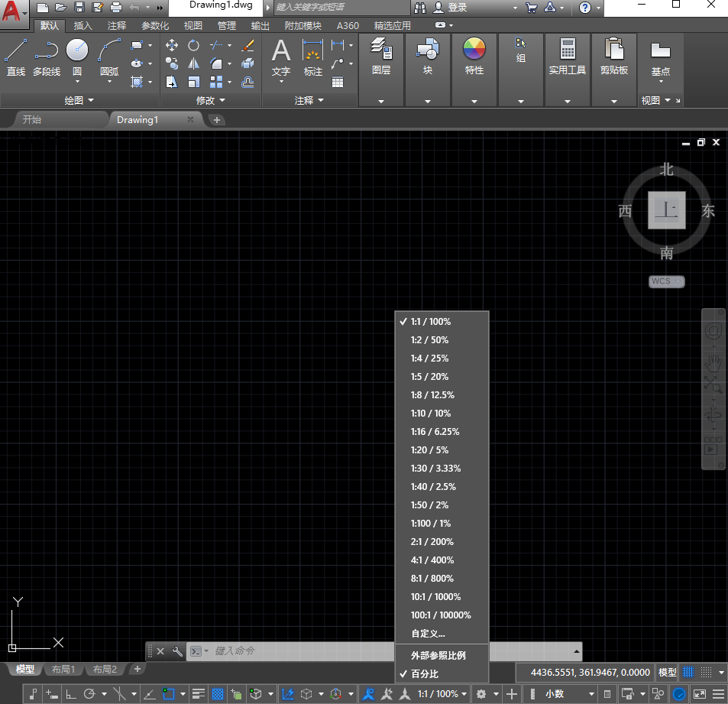Select Custom (自定义...) scale entry
The width and height of the screenshot is (728, 704).
pyautogui.click(x=442, y=634)
